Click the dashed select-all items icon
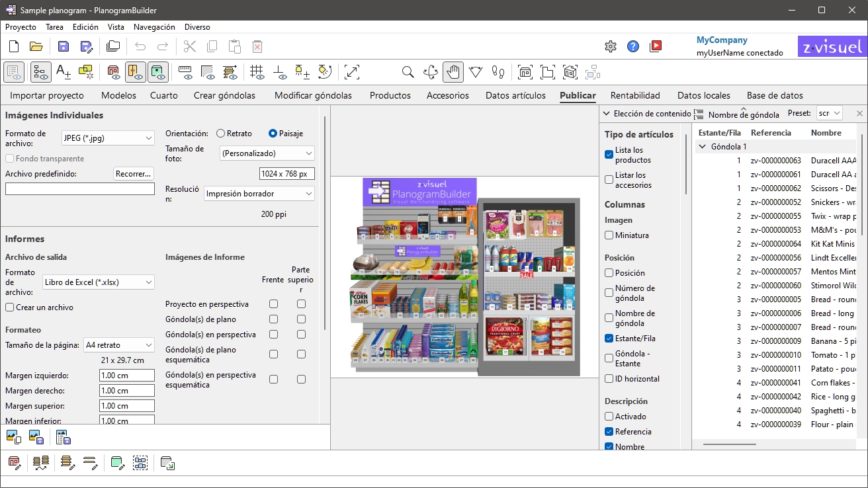 point(140,462)
